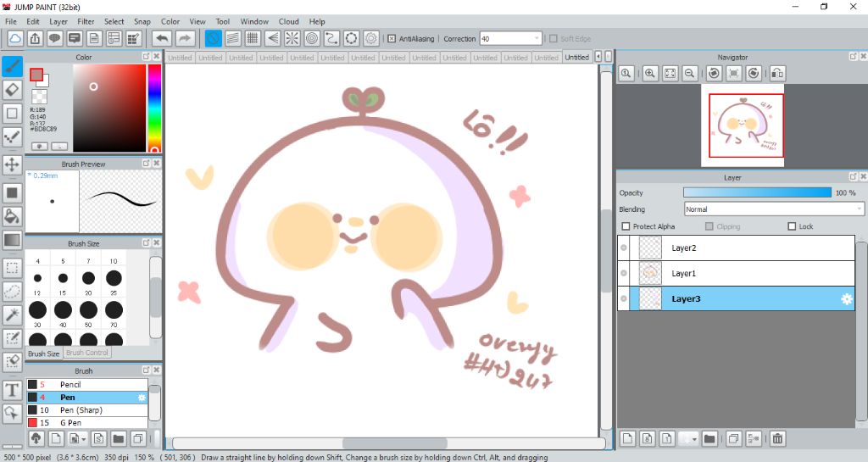868x462 pixels.
Task: Click the transparent color swatch
Action: [x=39, y=97]
